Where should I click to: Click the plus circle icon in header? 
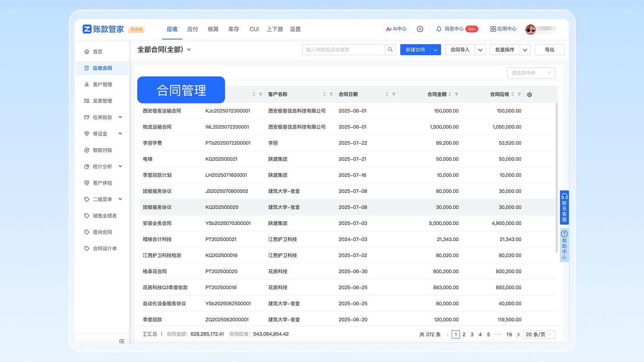click(420, 29)
